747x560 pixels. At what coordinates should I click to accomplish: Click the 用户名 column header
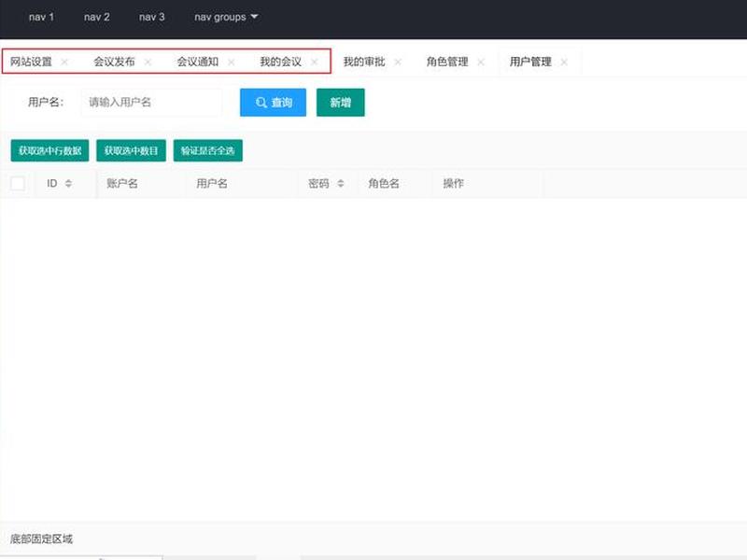click(212, 183)
